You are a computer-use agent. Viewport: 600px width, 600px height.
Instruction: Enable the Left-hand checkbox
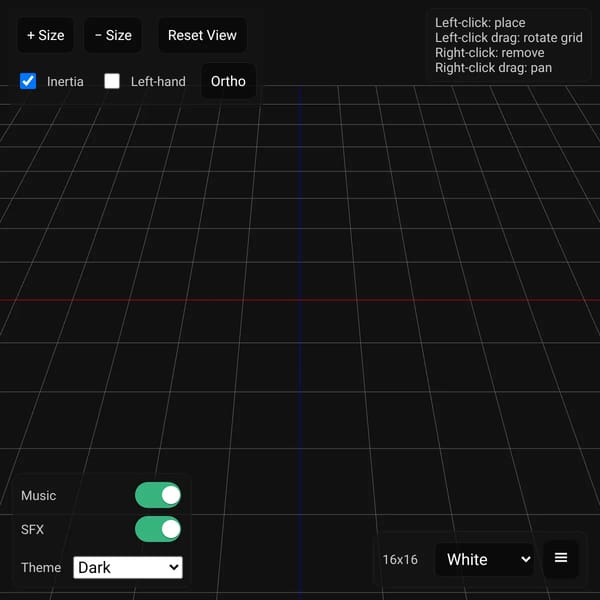112,81
